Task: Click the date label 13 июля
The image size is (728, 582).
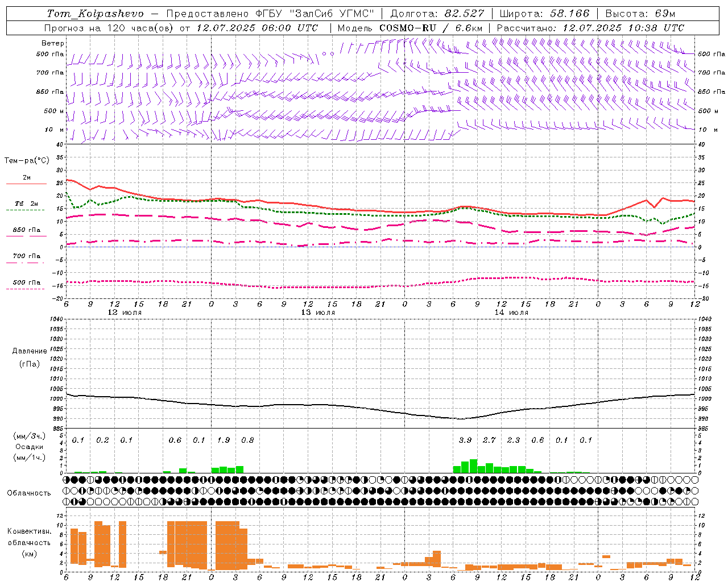Action: pyautogui.click(x=318, y=313)
